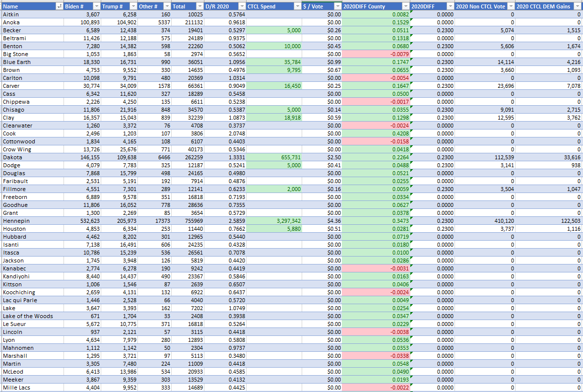Select the $2.50 per vote cell
This screenshot has height=392, width=583.
click(322, 157)
